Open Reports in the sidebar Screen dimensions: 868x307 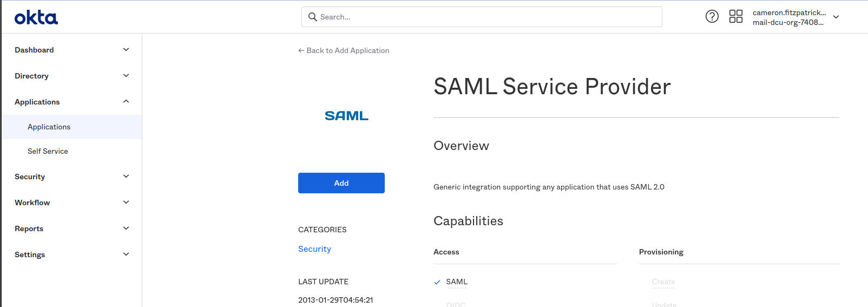[29, 228]
